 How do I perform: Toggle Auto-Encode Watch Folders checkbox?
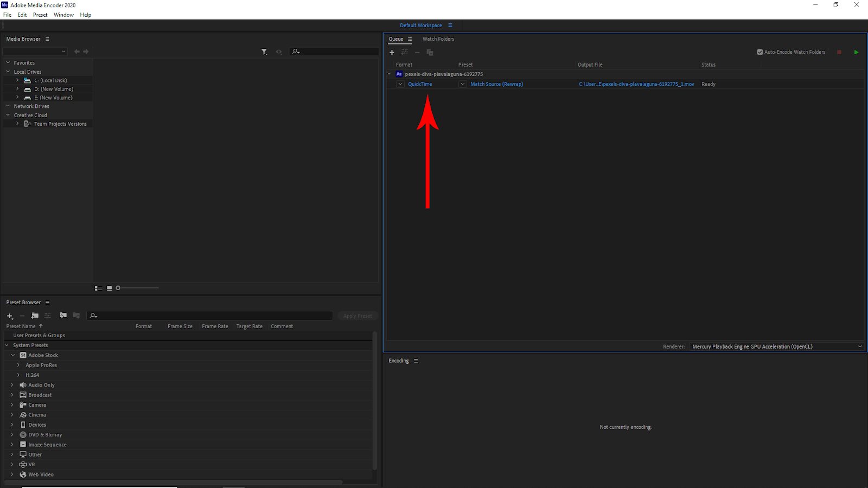[x=759, y=52]
